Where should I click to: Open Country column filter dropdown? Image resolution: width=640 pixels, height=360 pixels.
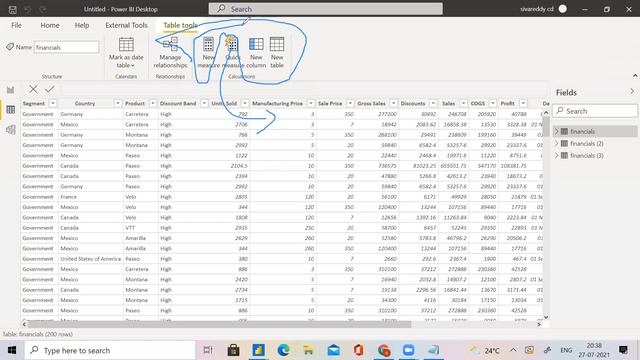click(118, 104)
